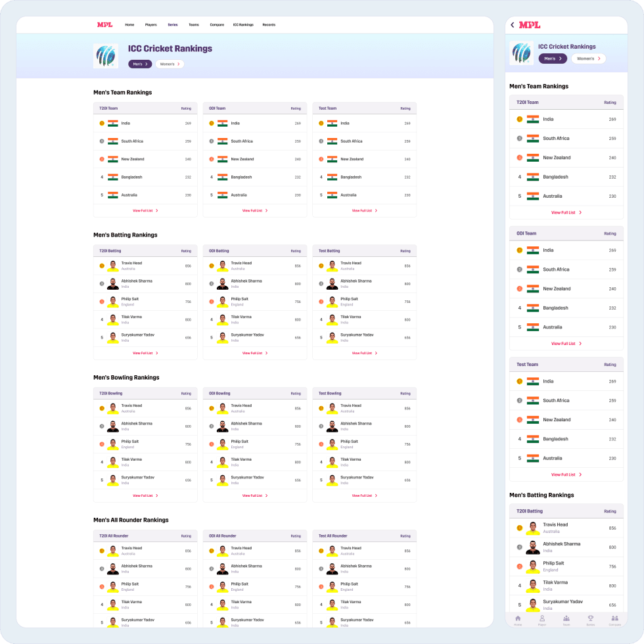Open View Full List under desktop T20I Batting
The height and width of the screenshot is (644, 644).
145,354
